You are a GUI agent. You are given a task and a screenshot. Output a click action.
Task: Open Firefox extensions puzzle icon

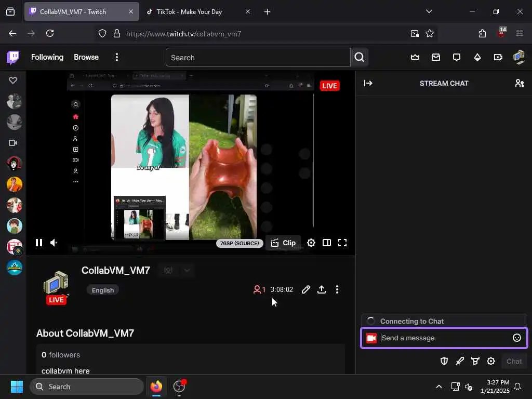[x=482, y=33]
